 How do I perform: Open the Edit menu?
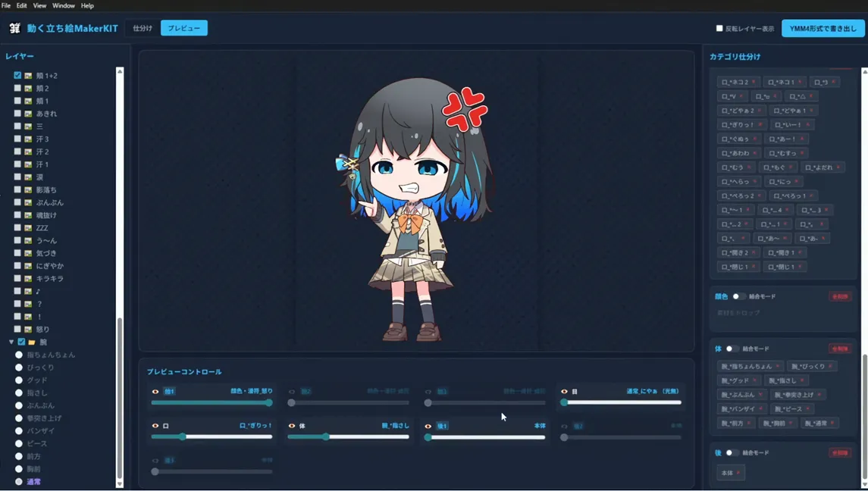[x=21, y=5]
